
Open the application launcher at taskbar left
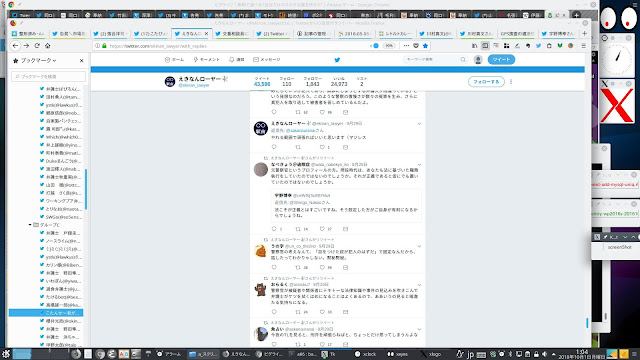(x=6, y=353)
